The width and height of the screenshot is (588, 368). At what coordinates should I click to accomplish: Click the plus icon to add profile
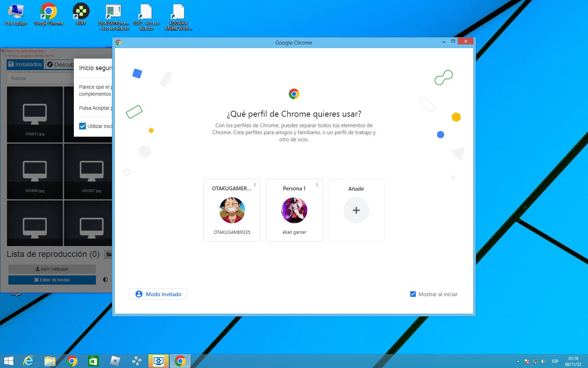point(356,210)
